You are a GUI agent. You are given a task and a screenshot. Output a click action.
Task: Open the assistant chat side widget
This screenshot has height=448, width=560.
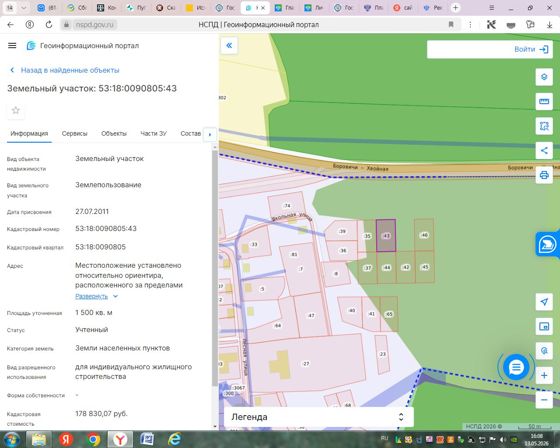pyautogui.click(x=548, y=244)
